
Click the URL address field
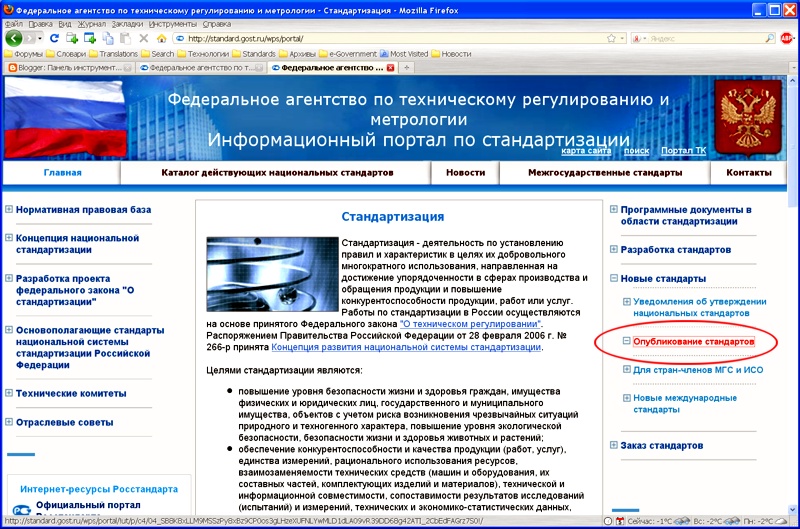pyautogui.click(x=395, y=38)
